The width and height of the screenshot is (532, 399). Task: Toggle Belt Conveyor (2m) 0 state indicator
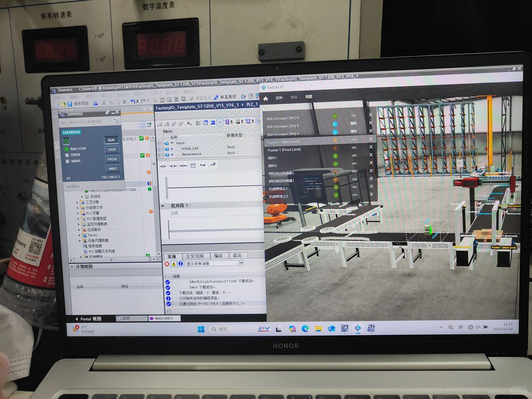(335, 116)
